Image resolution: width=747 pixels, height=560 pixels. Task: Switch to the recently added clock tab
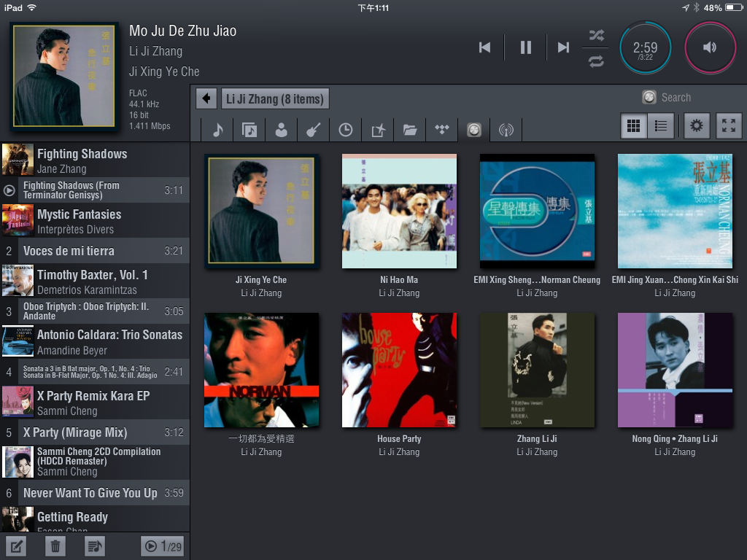coord(345,130)
